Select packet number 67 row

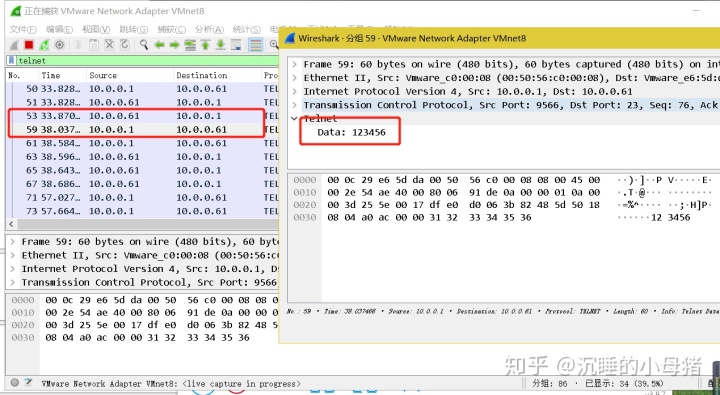(x=143, y=184)
